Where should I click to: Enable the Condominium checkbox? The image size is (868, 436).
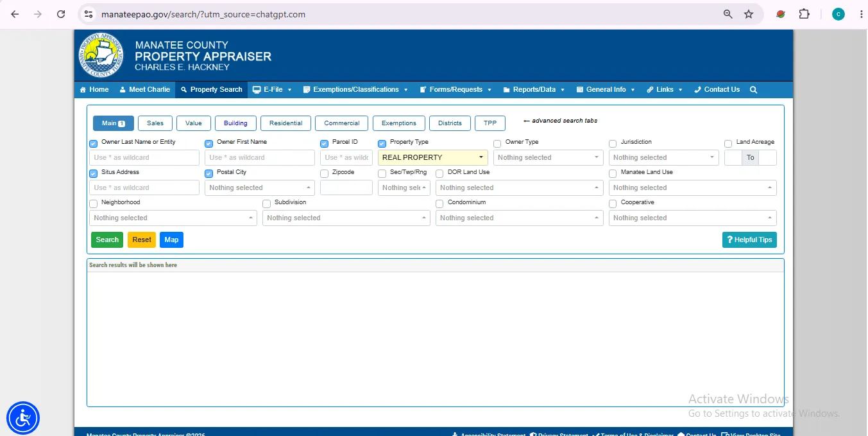pos(440,204)
